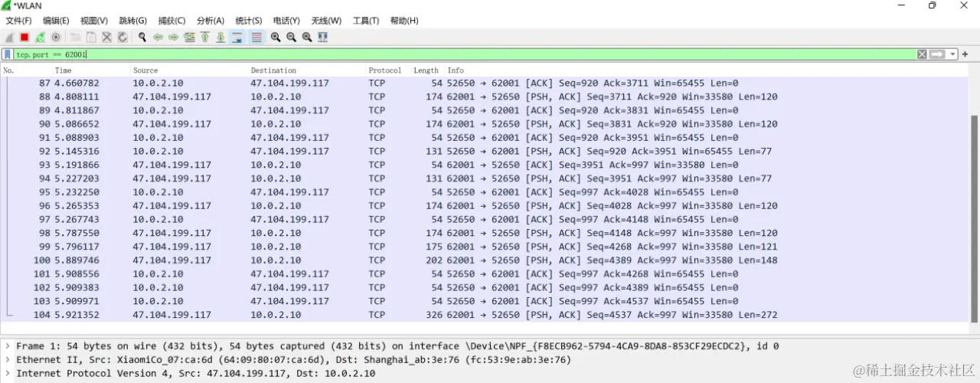Open the 无线(W) menu
This screenshot has width=980, height=383.
326,21
